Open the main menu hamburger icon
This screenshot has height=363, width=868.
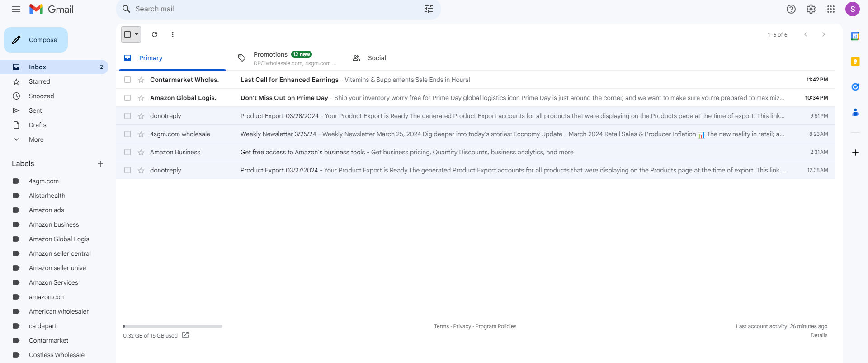point(16,9)
